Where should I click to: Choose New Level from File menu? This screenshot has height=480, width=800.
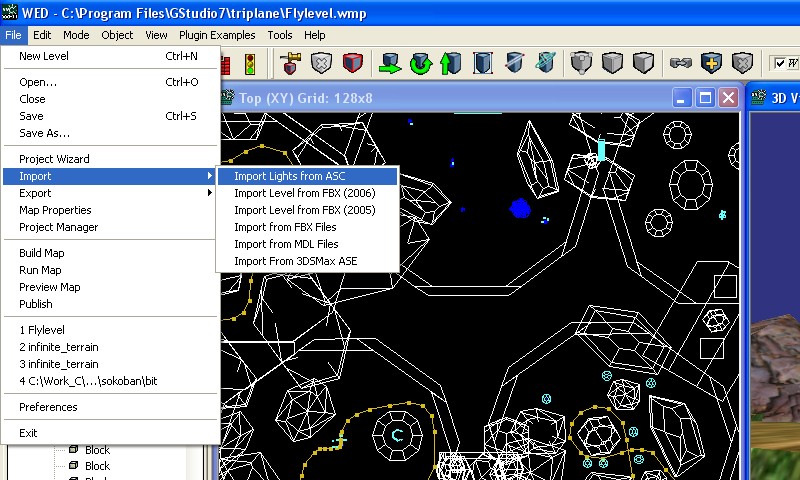[111, 56]
